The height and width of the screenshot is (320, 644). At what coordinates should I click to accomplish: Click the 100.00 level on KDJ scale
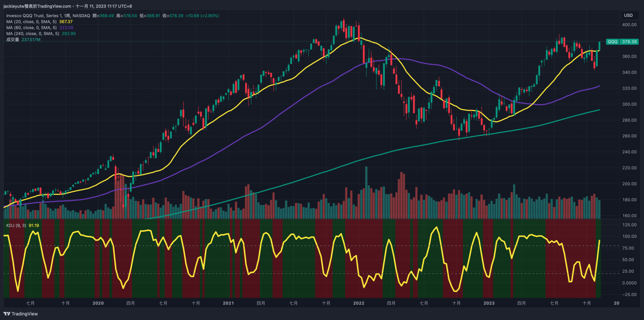point(629,236)
